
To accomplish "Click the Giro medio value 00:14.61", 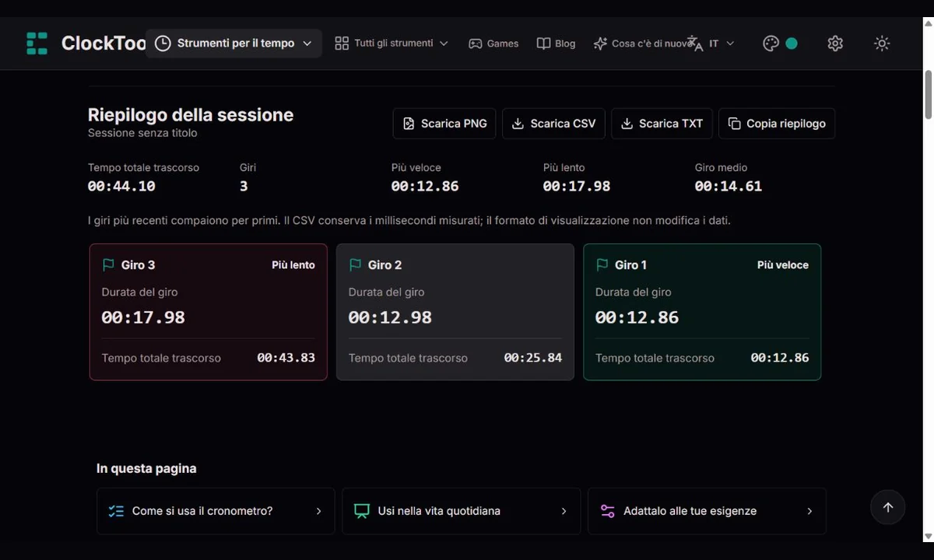I will click(x=729, y=187).
